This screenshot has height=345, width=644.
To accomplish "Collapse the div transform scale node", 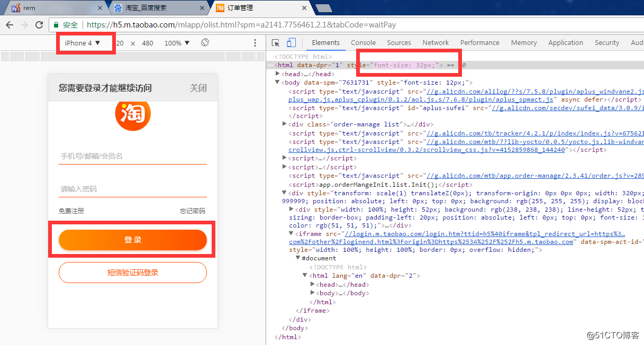I will click(285, 193).
